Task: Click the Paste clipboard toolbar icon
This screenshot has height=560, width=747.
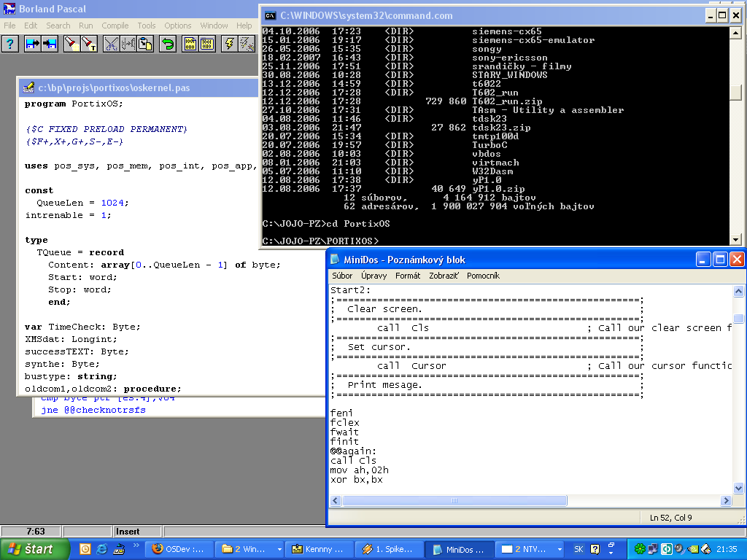Action: [x=145, y=44]
